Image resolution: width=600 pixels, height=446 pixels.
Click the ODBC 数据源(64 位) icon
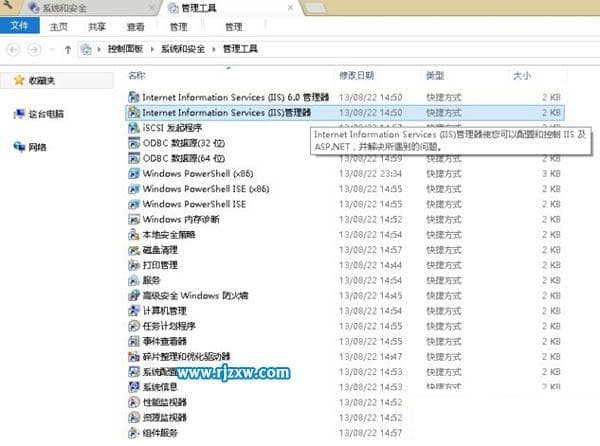pos(134,158)
